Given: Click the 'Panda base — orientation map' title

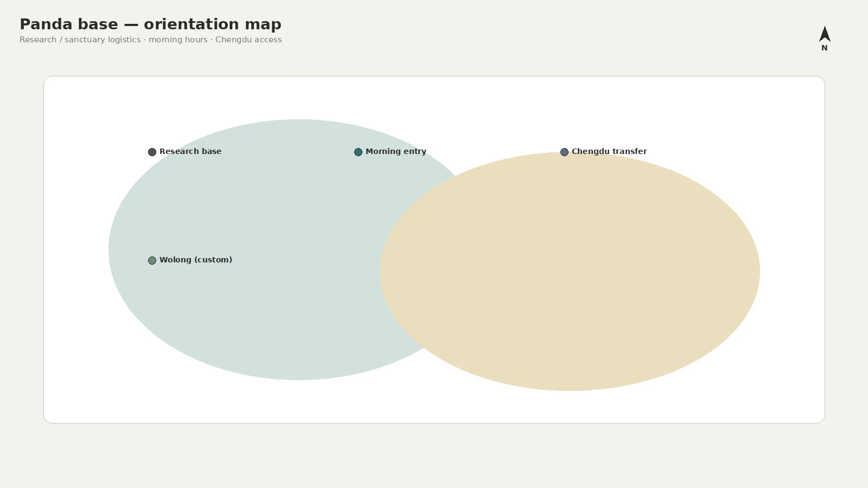Looking at the screenshot, I should 150,24.
